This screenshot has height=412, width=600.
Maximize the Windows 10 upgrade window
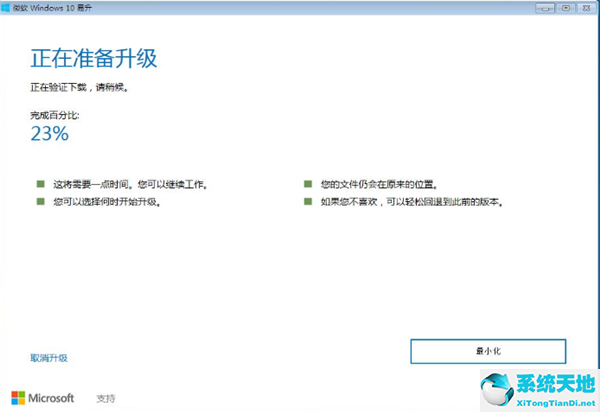click(566, 8)
